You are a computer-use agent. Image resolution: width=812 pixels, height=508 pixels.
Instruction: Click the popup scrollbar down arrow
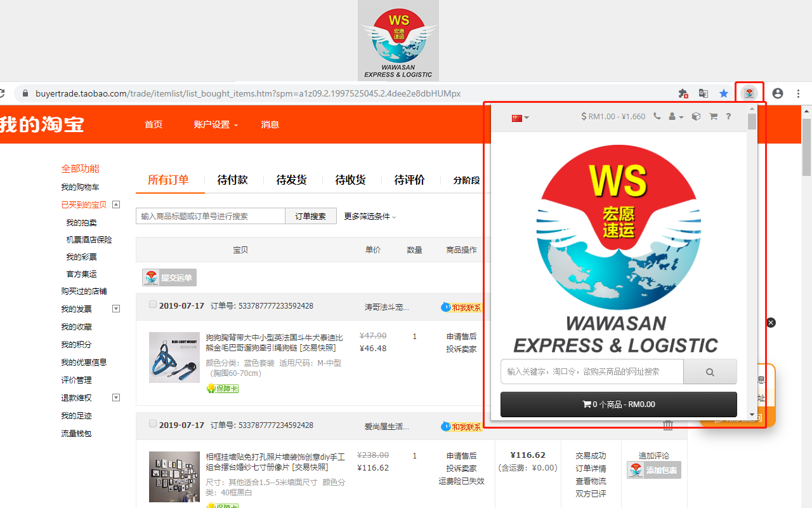point(752,415)
